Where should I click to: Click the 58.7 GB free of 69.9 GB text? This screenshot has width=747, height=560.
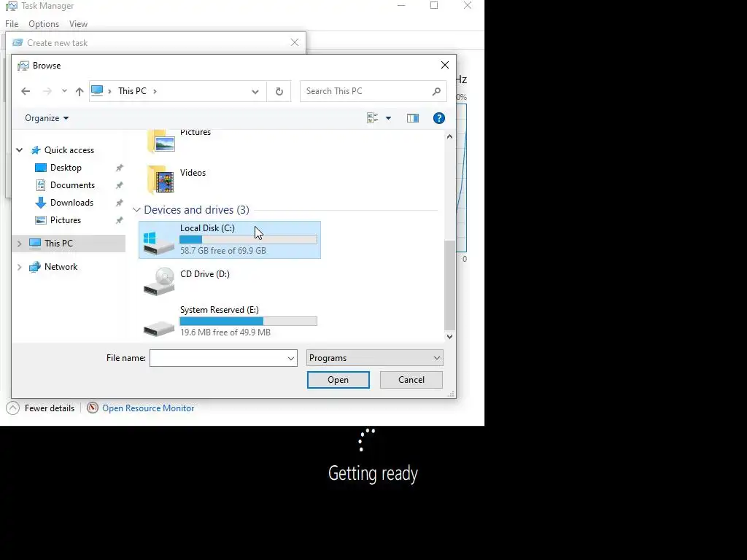(223, 251)
